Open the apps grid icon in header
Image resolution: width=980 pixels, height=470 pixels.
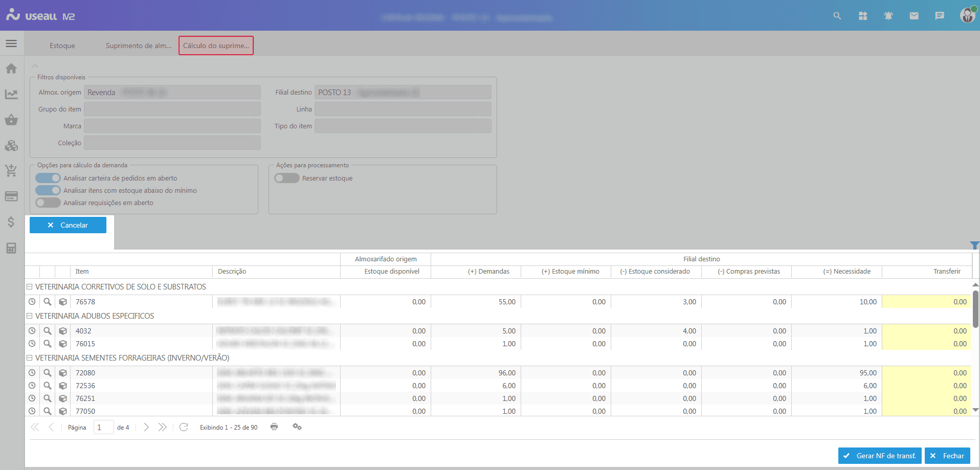(863, 16)
